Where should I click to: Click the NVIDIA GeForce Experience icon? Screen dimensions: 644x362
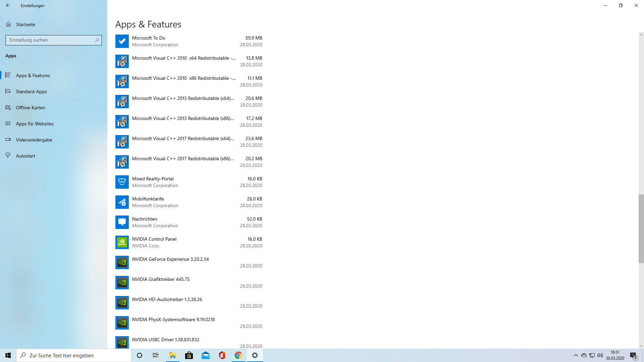click(122, 262)
